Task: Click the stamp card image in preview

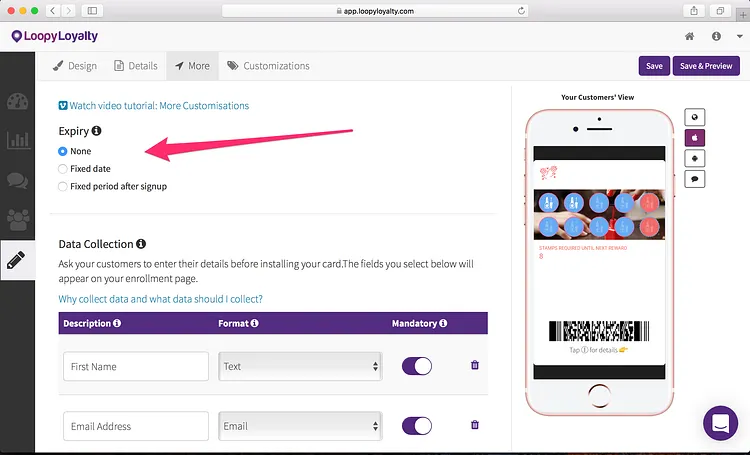Action: (599, 214)
